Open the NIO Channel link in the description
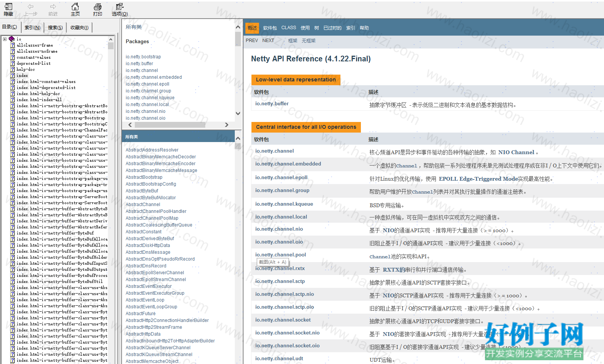The image size is (604, 364). 516,152
